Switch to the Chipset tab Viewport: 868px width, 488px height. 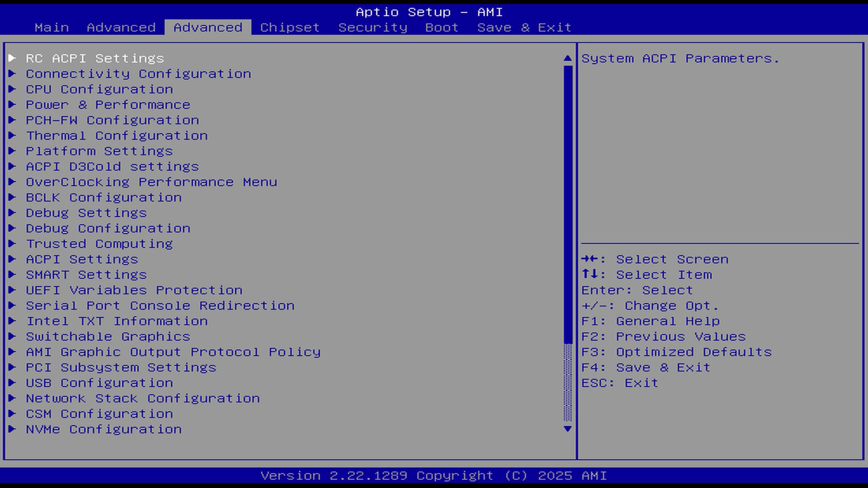point(290,27)
